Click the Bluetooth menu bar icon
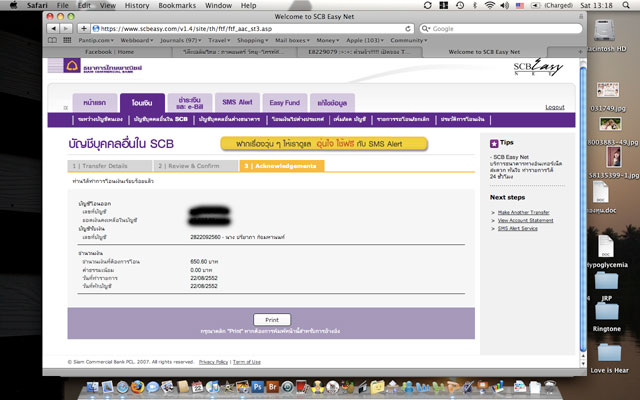 475,5
